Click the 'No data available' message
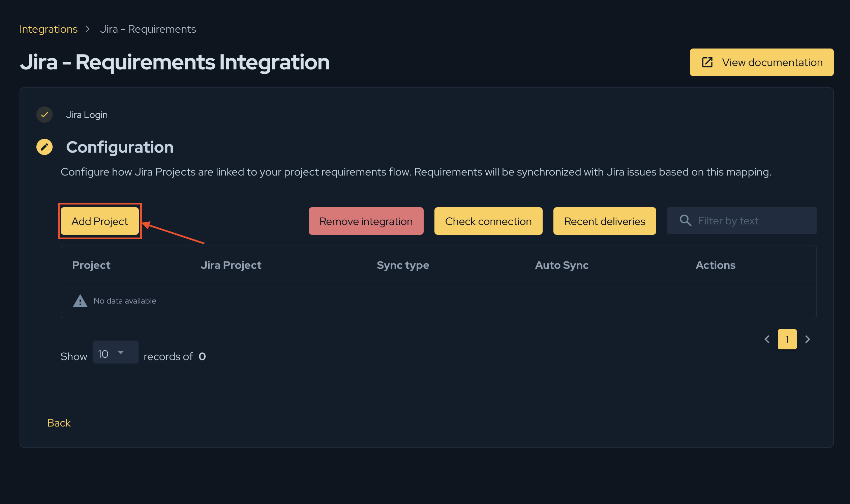Screen dimensions: 850x504 pyautogui.click(x=125, y=301)
